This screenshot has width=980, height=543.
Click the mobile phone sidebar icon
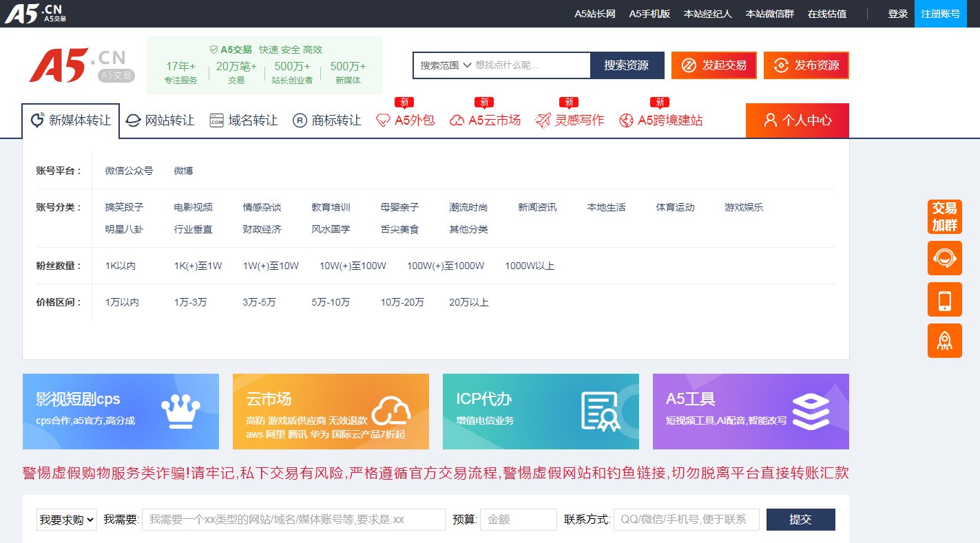[944, 299]
